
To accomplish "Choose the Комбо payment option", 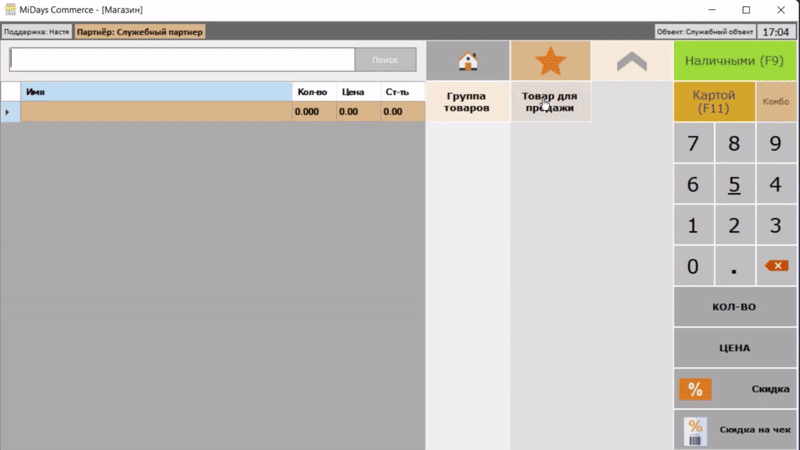I will (776, 102).
